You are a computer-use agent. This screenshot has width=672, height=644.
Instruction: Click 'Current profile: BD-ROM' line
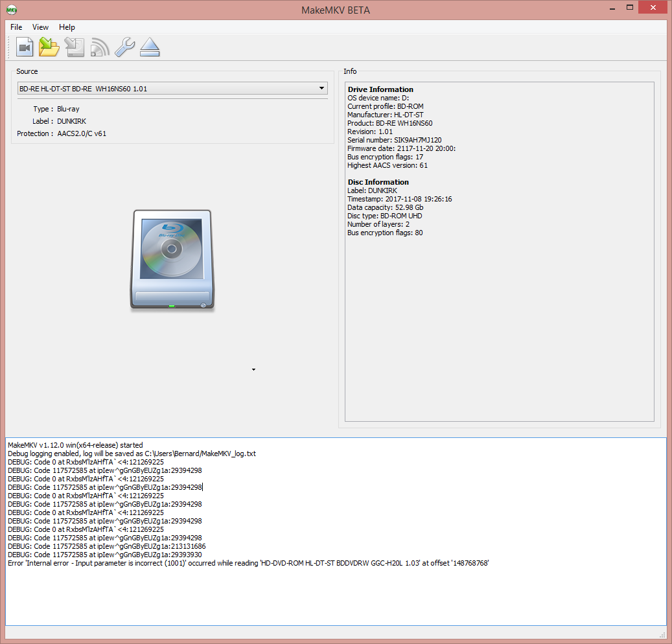coord(386,106)
